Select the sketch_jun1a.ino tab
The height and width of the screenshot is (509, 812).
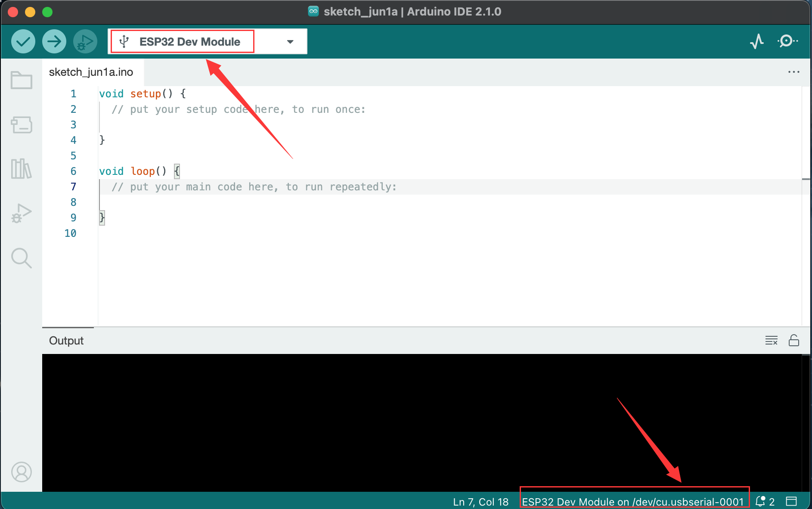coord(91,72)
